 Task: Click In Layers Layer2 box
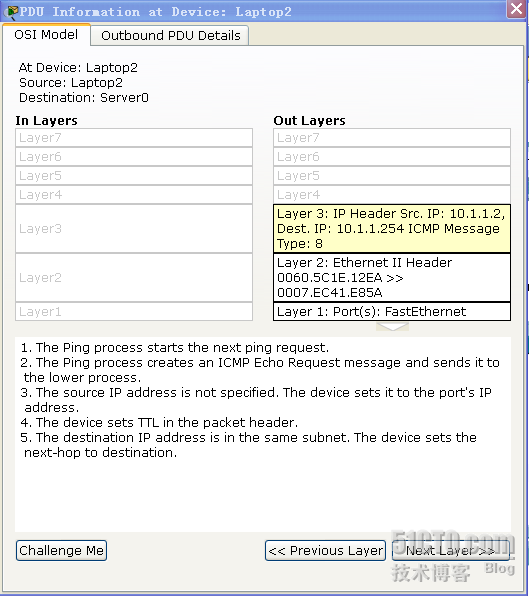(134, 277)
